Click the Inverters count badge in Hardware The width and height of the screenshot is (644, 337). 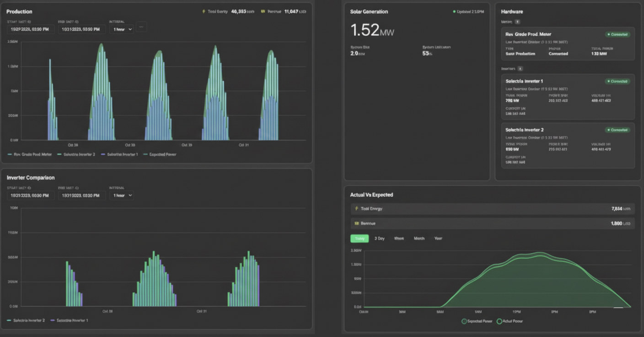coord(520,68)
